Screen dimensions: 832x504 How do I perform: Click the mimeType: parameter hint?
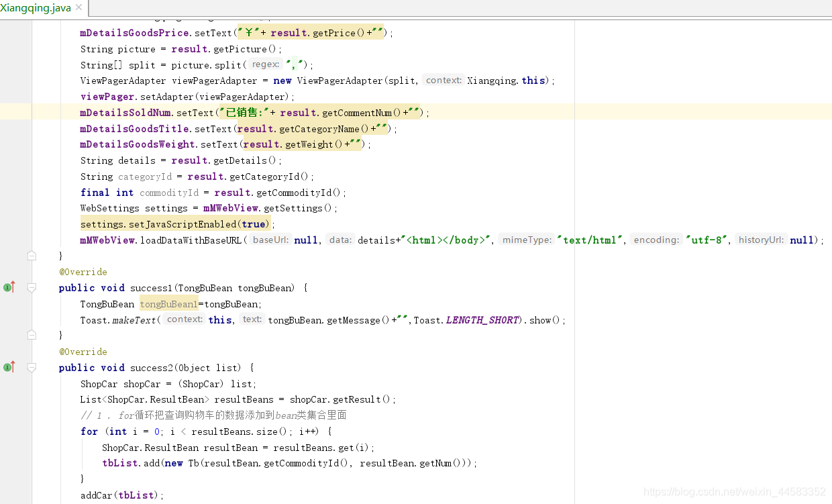(527, 240)
